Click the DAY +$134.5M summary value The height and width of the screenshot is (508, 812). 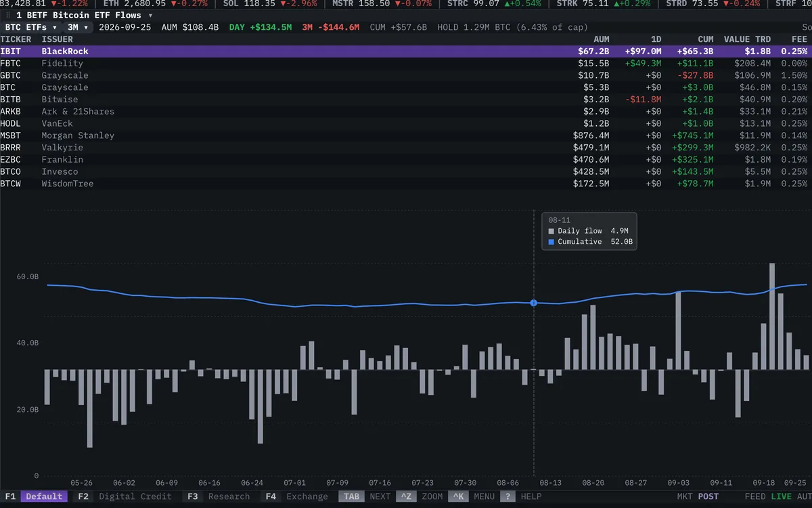(261, 27)
